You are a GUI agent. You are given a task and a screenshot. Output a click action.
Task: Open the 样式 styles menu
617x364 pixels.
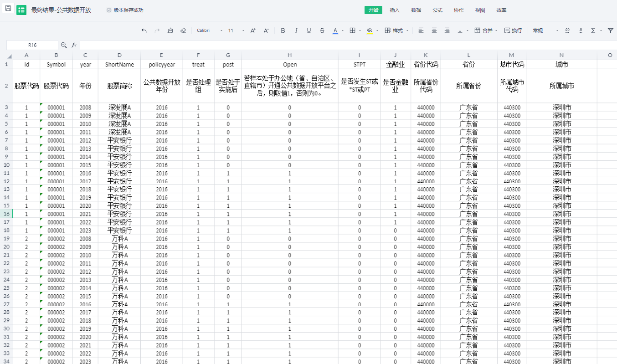tap(397, 31)
